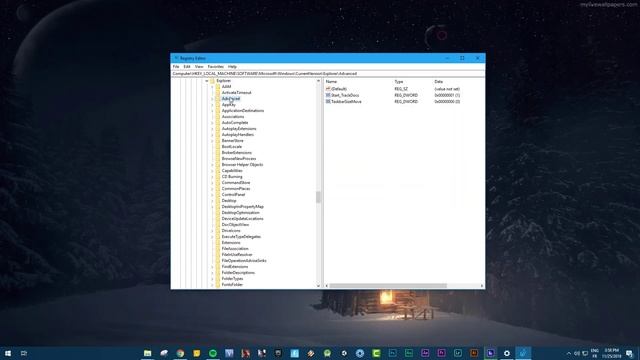Open Spotify from the taskbar
Image resolution: width=640 pixels, height=360 pixels.
213,353
